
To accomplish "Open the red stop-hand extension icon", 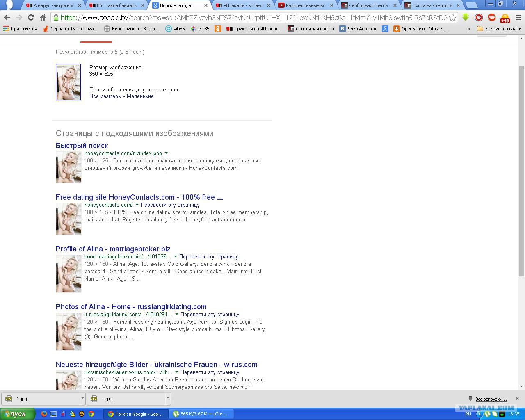I will pos(479,18).
